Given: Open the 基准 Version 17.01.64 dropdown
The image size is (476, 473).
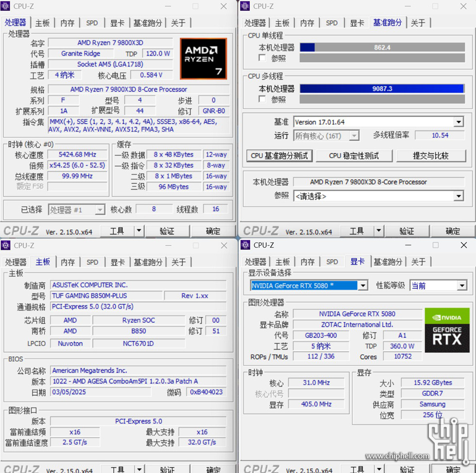Looking at the screenshot, I should click(459, 122).
